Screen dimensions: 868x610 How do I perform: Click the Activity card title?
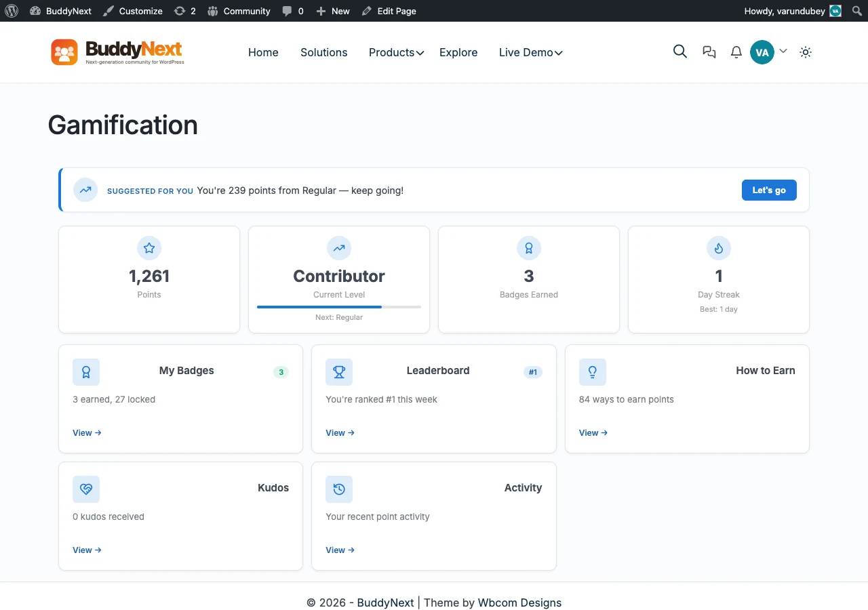(523, 488)
